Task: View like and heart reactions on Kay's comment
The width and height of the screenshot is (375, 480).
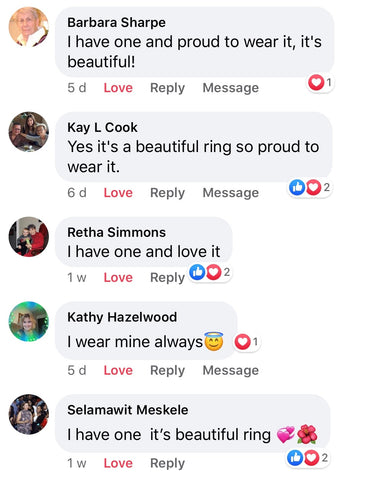Action: point(310,187)
